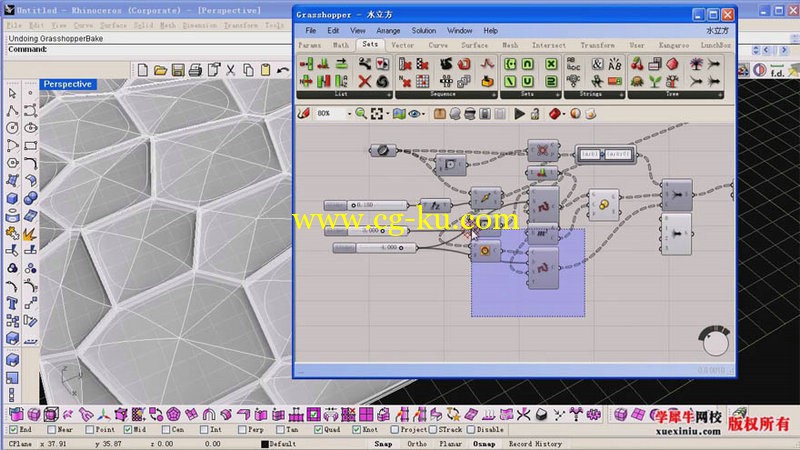Switch to the Curve tab
Viewport: 800px width, 450px height.
438,45
